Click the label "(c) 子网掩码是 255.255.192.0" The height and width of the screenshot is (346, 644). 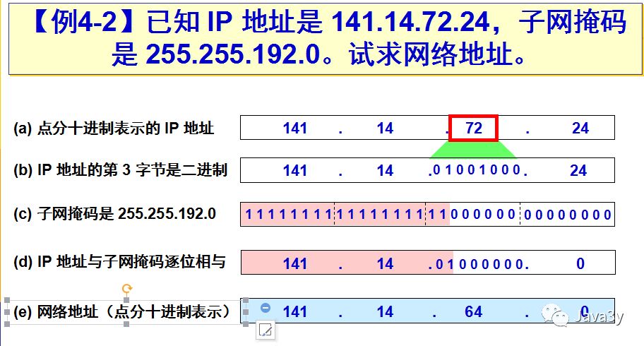[114, 214]
